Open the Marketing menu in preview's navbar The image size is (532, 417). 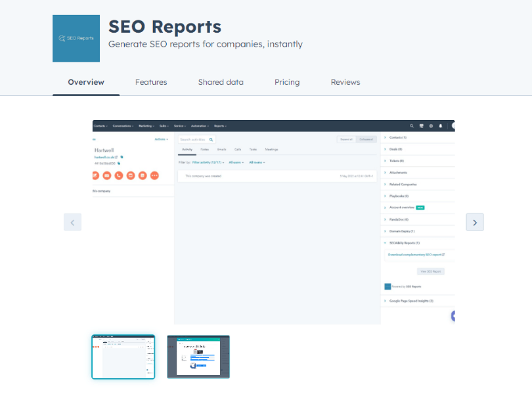[146, 126]
